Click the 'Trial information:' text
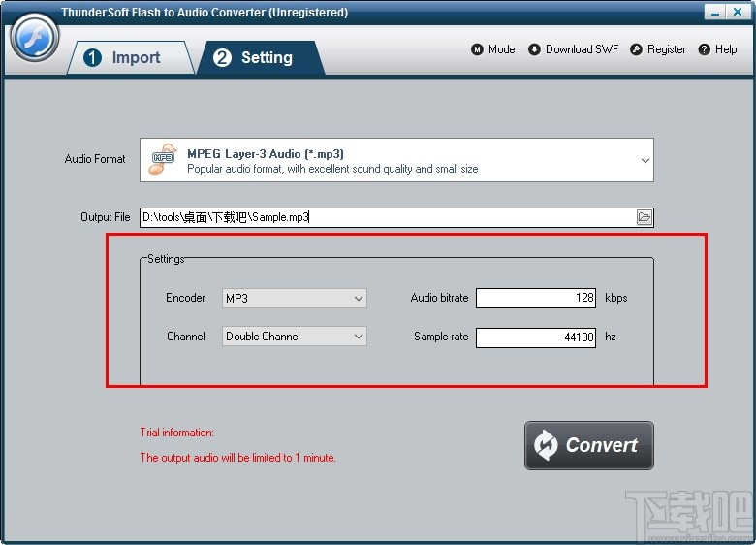 click(177, 433)
